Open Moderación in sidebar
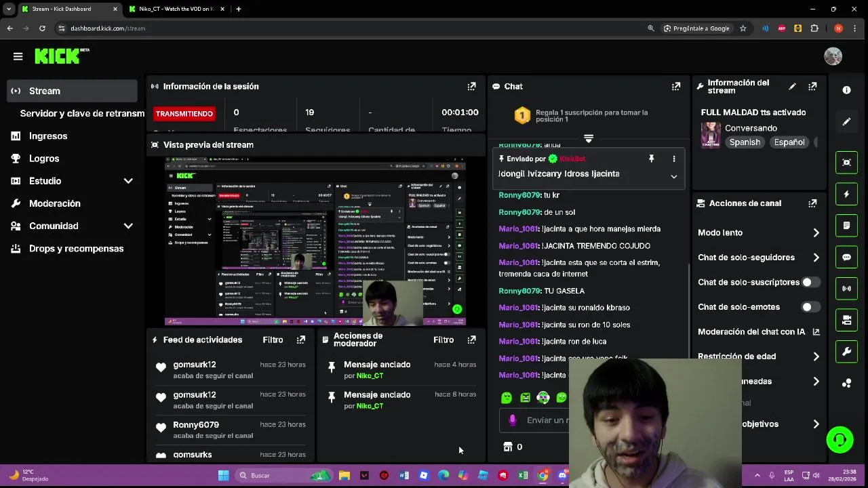This screenshot has height=488, width=868. tap(55, 203)
